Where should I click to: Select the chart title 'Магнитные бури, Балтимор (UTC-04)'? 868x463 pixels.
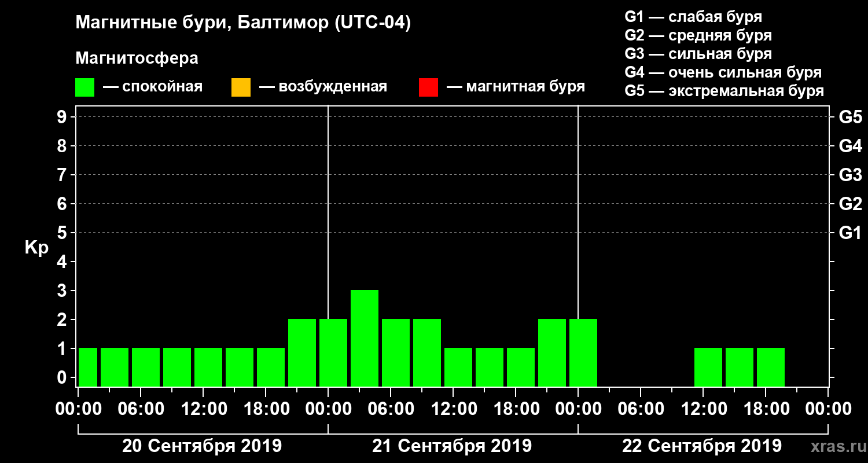tap(243, 23)
